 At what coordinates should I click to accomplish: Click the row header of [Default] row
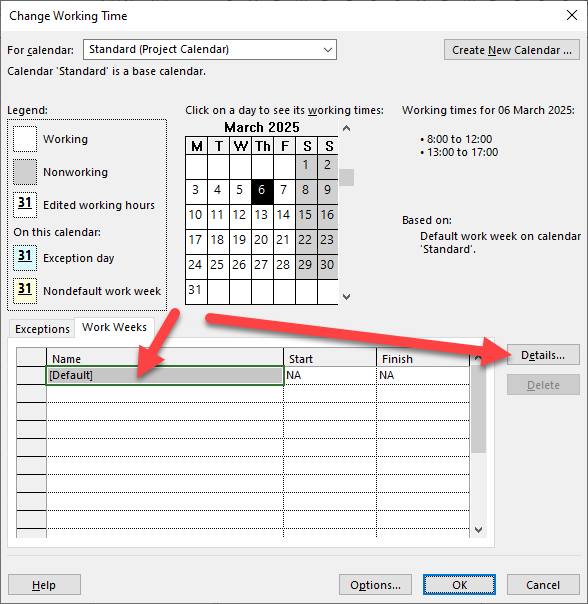click(x=32, y=375)
